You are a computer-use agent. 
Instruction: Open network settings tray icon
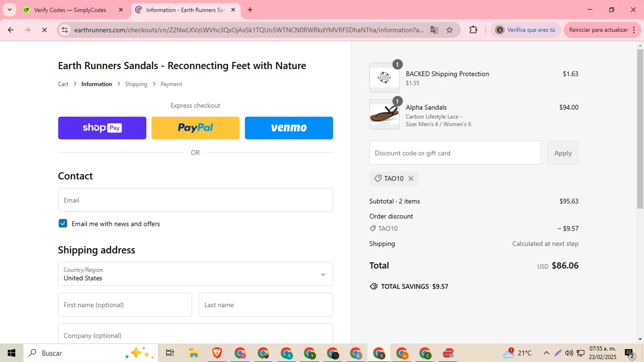coord(580,353)
